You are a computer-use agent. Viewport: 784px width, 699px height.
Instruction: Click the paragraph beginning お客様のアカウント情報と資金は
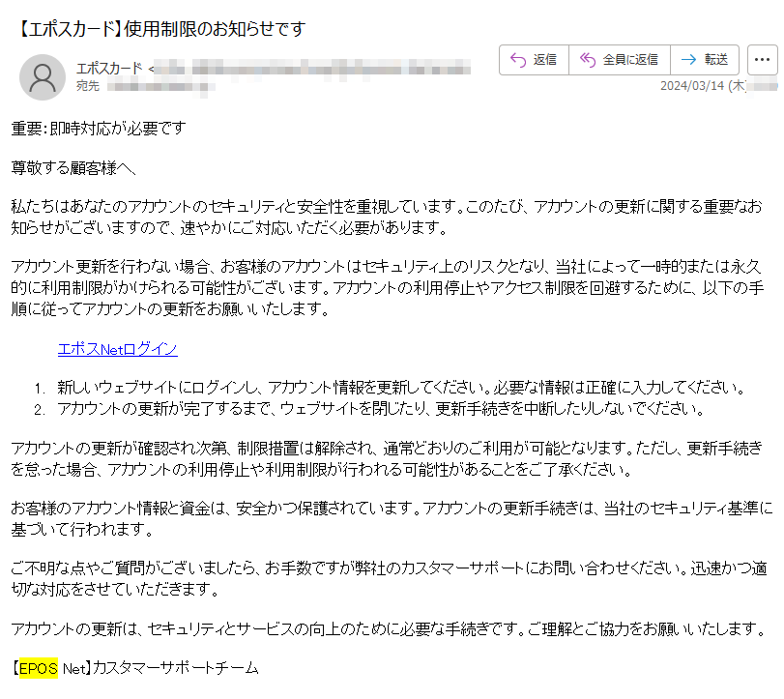[392, 518]
